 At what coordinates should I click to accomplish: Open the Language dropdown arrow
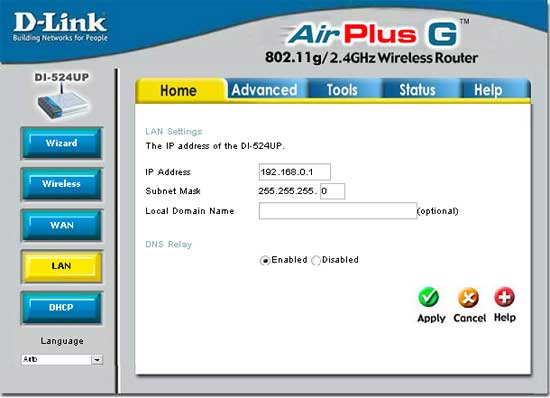point(97,359)
